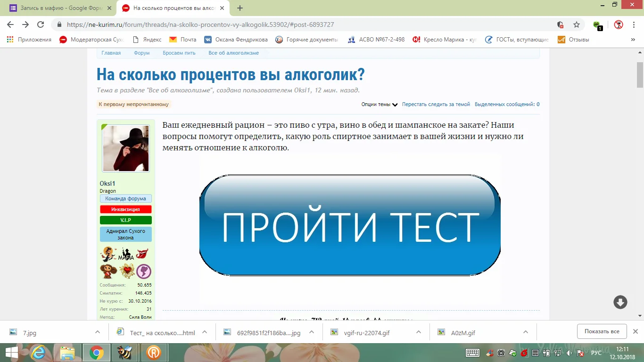644x362 pixels.
Task: Open options arrow for vgif-ru-22074.gif download
Action: (419, 332)
